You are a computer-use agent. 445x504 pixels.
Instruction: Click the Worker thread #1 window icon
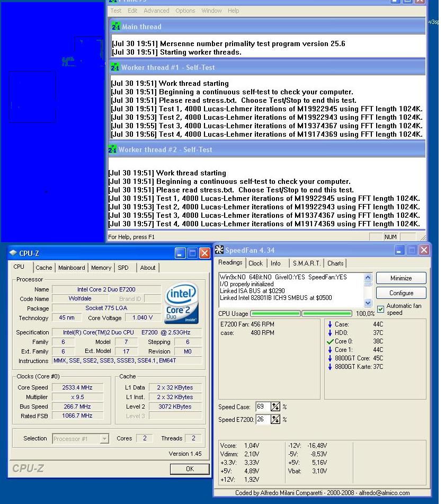pos(115,67)
